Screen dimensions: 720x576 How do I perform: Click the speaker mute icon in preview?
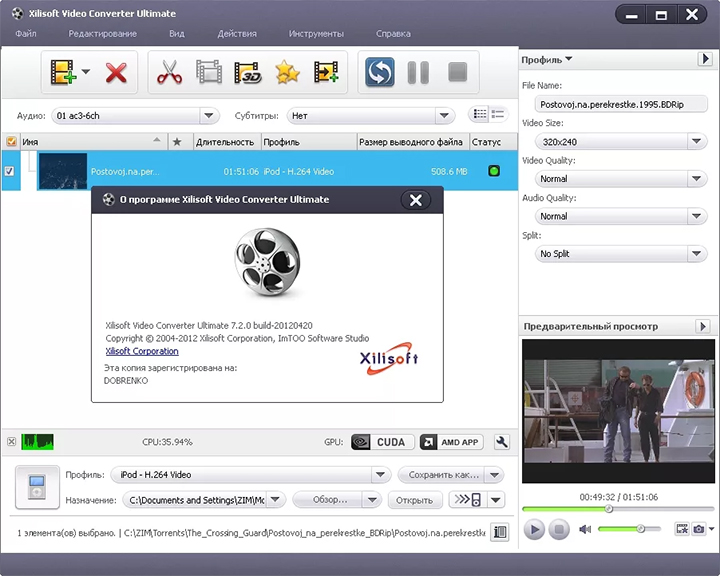click(x=585, y=528)
